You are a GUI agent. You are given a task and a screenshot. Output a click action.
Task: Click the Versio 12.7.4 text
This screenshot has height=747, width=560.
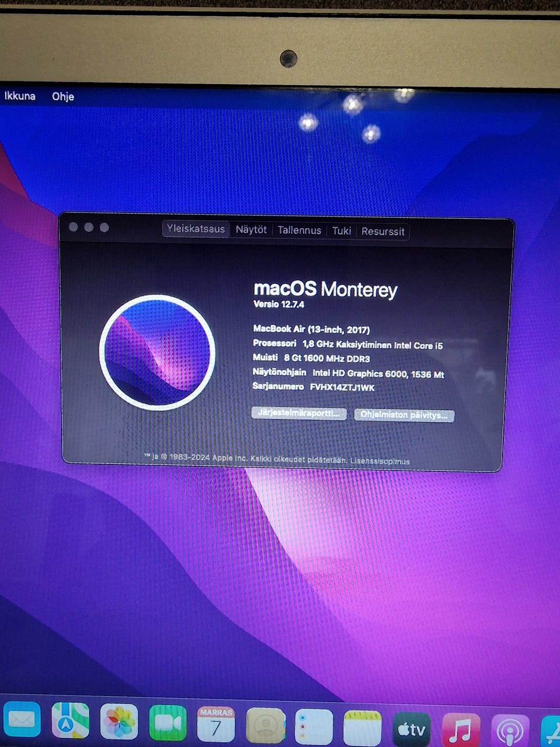[x=279, y=304]
